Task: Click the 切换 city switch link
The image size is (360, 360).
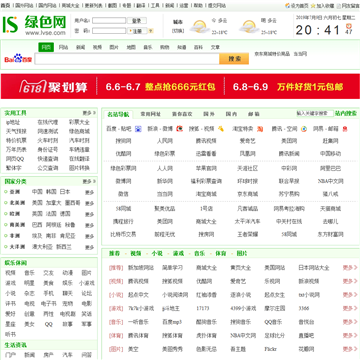Action: pos(178,31)
